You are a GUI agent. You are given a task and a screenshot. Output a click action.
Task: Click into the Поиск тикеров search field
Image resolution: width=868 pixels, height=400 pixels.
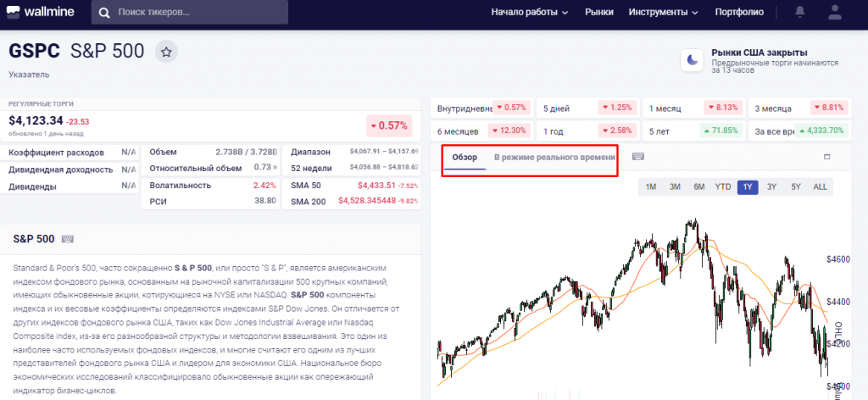pos(199,13)
